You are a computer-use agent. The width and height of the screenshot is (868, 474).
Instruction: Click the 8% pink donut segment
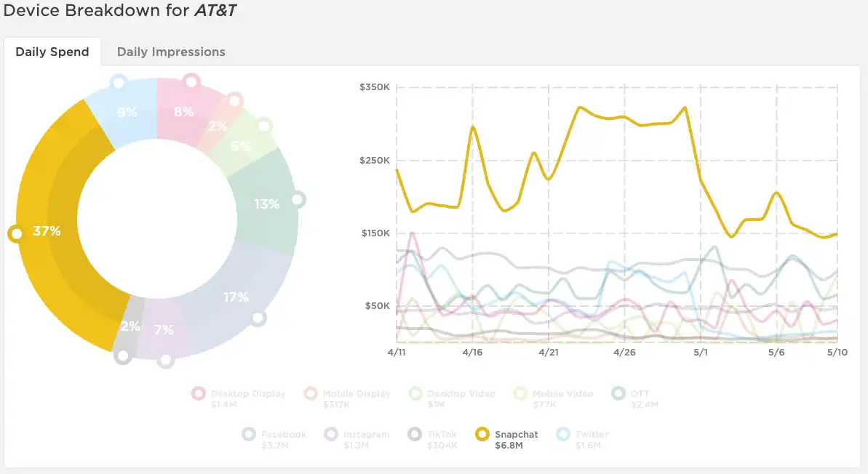coord(184,112)
